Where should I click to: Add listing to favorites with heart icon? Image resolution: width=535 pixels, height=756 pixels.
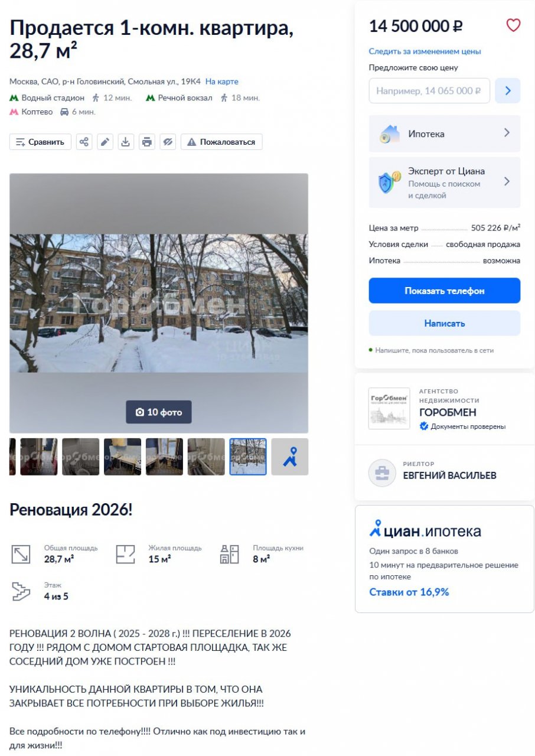[513, 25]
